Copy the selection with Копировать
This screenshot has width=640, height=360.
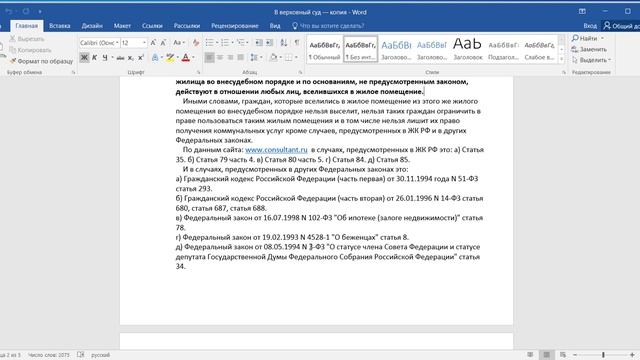pos(31,50)
